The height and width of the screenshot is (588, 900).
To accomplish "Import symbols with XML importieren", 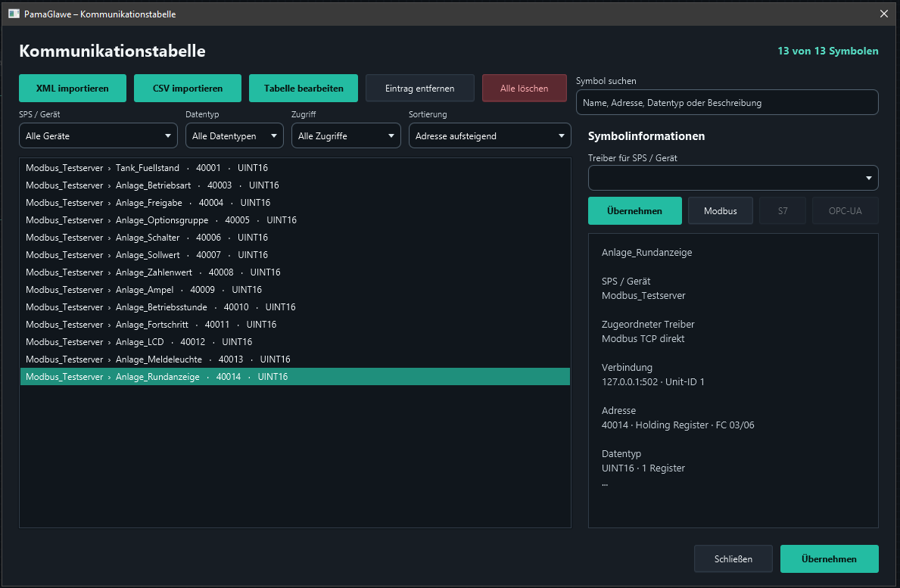I will 73,89.
